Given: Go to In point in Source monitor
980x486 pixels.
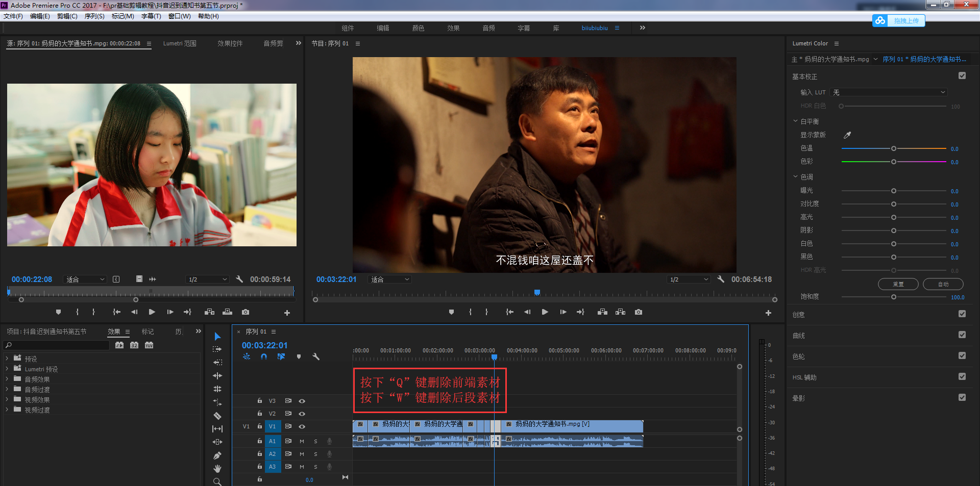Looking at the screenshot, I should (117, 312).
